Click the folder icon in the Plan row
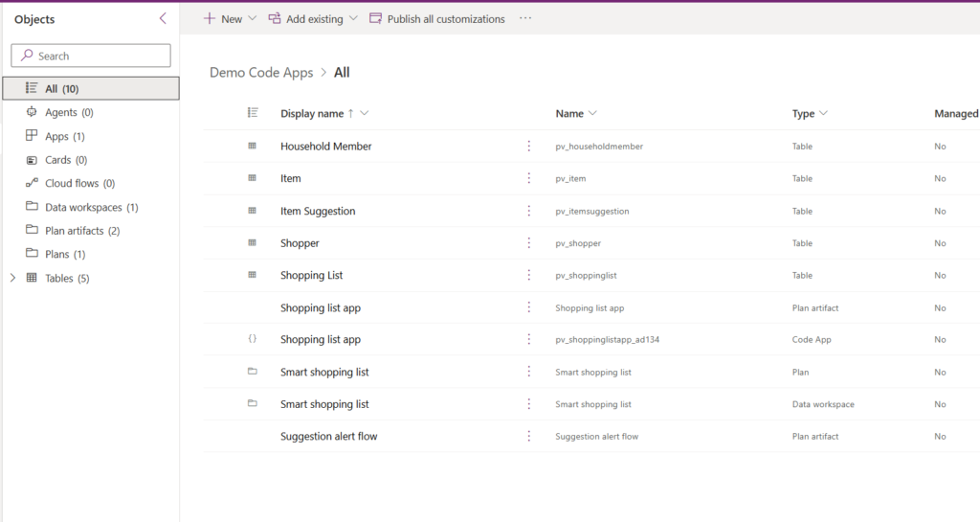The height and width of the screenshot is (522, 980). click(x=253, y=372)
